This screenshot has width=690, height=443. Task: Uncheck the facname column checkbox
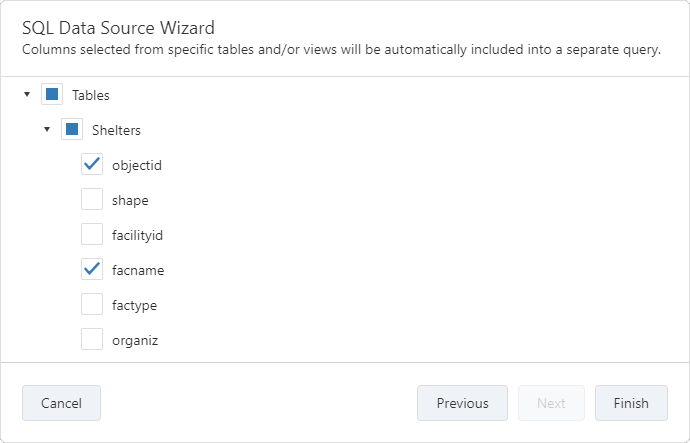click(x=92, y=270)
